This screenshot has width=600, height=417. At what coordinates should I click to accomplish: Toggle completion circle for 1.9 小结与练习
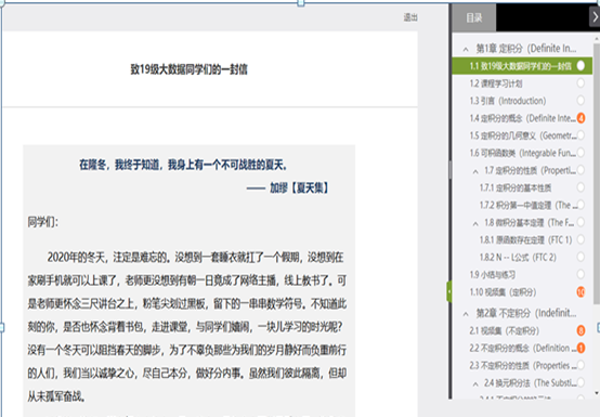pyautogui.click(x=580, y=274)
